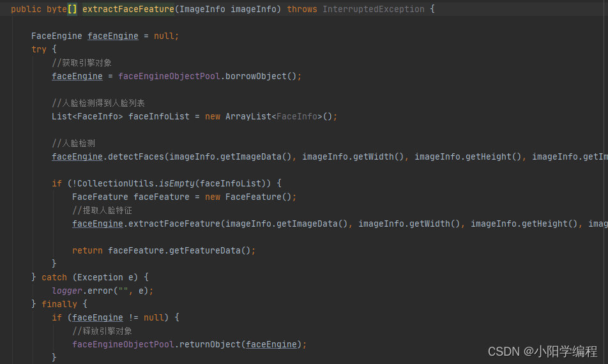Click the comment //人脸检测得到人脸列表
The image size is (608, 364).
98,103
